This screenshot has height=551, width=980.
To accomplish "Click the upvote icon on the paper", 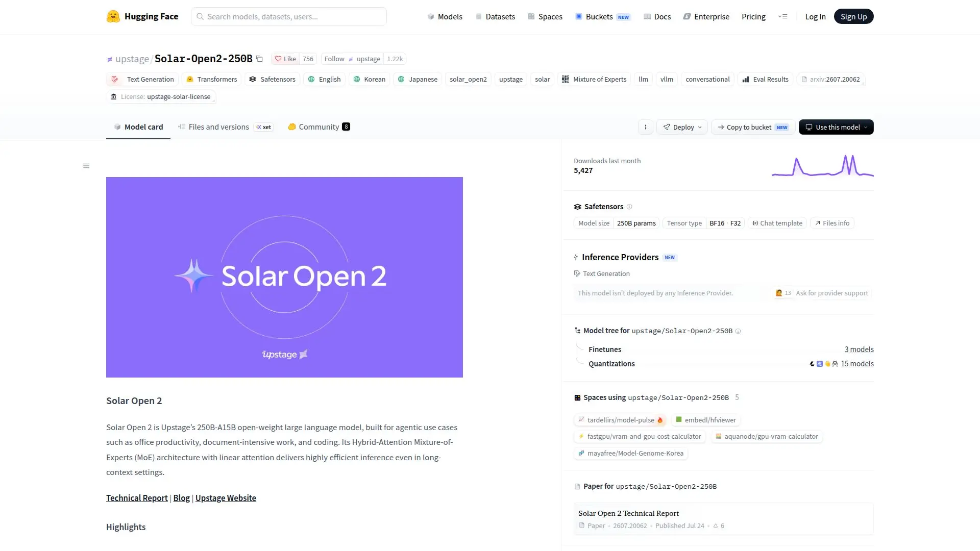I will tap(716, 525).
